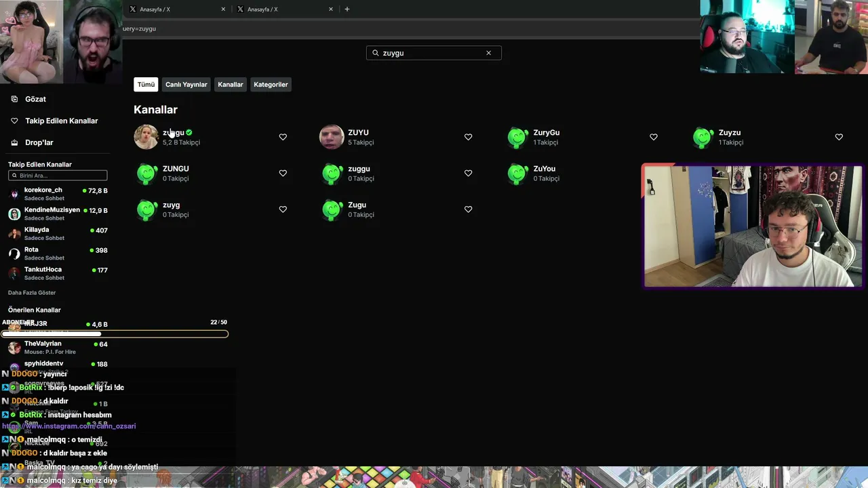The image size is (868, 488).
Task: Open the zuyg channel name
Action: pyautogui.click(x=171, y=205)
